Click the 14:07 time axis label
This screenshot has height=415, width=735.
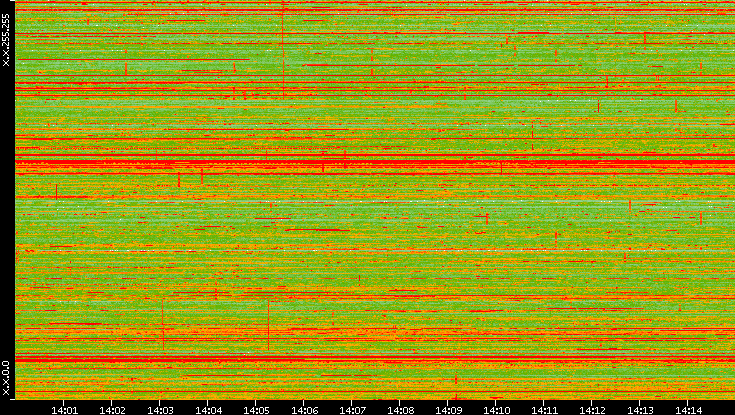click(x=352, y=410)
